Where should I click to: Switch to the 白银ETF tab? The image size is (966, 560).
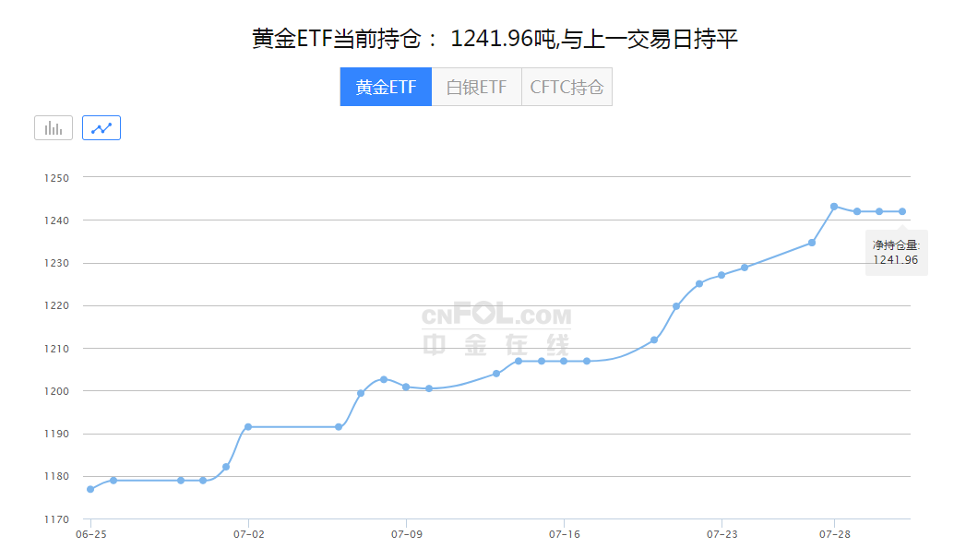coord(476,88)
